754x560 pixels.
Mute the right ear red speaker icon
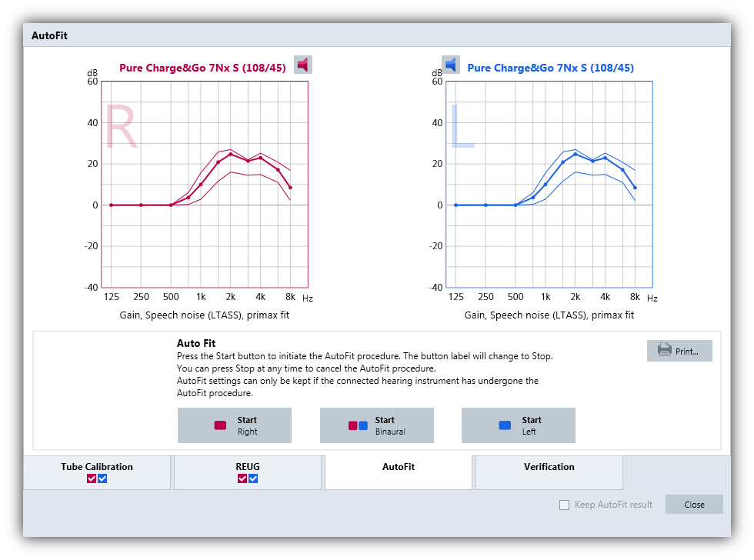303,65
